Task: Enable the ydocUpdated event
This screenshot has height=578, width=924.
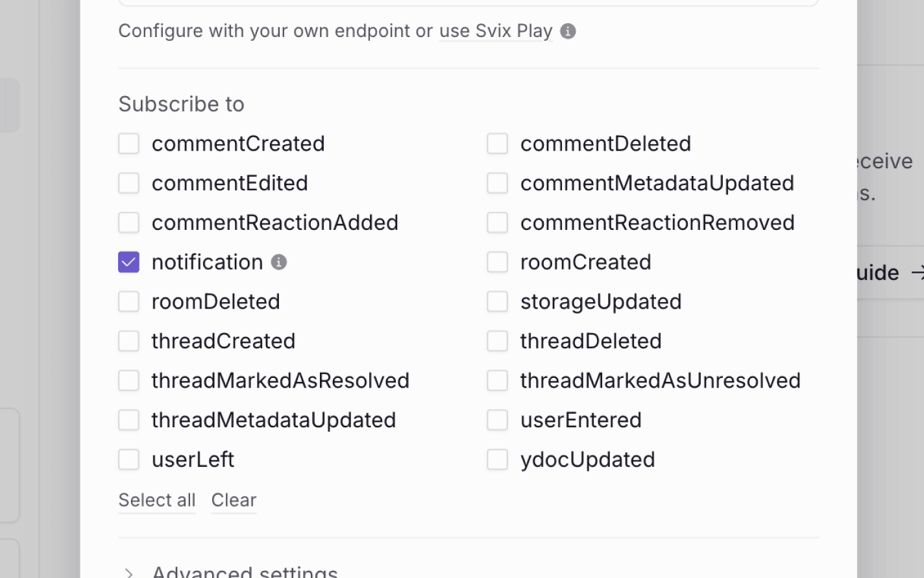Action: tap(497, 459)
